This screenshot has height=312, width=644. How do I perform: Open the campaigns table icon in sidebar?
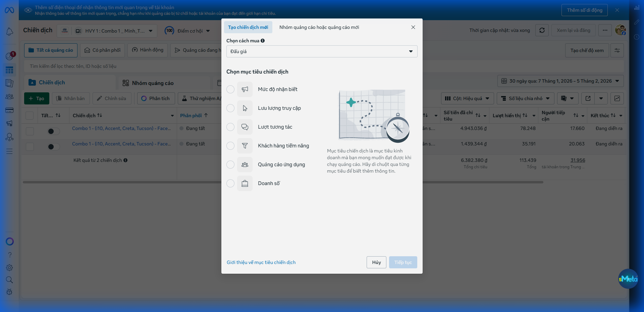9,70
